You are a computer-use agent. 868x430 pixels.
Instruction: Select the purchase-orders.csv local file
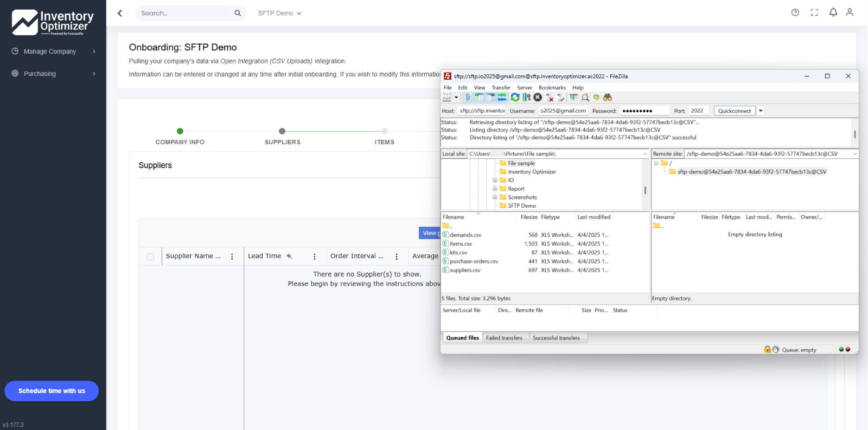tap(474, 261)
